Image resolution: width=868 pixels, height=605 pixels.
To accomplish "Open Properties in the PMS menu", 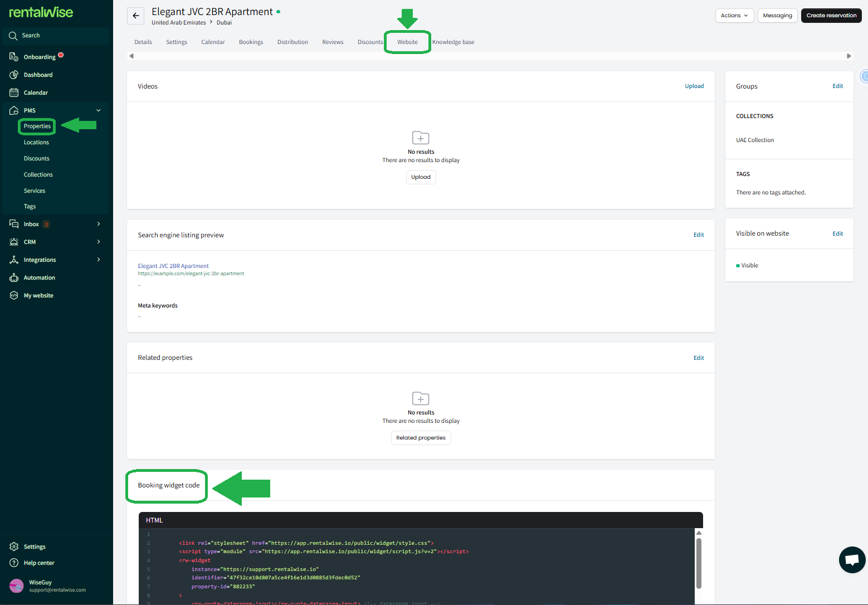I will pyautogui.click(x=37, y=126).
